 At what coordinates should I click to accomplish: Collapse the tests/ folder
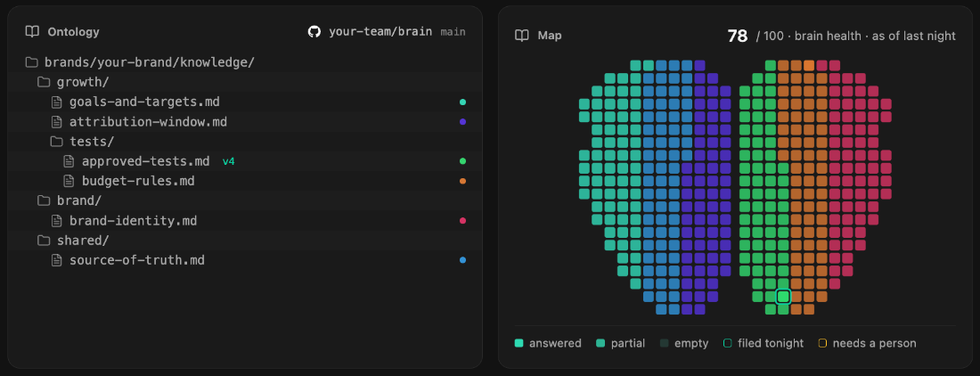coord(92,141)
